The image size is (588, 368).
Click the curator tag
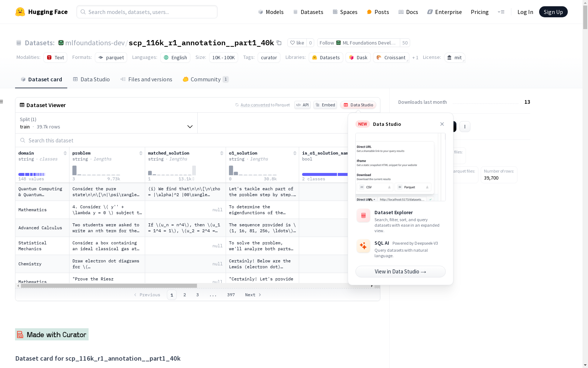click(x=269, y=57)
